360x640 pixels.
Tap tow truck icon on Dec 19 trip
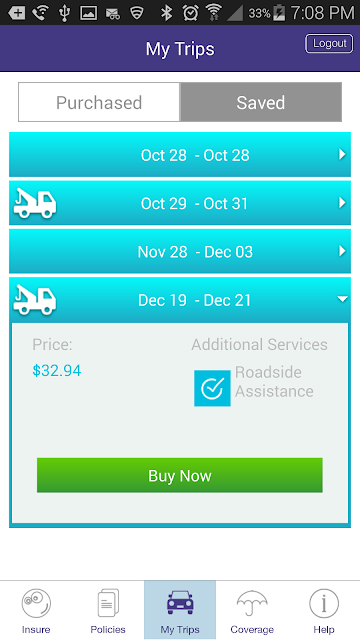click(x=35, y=300)
